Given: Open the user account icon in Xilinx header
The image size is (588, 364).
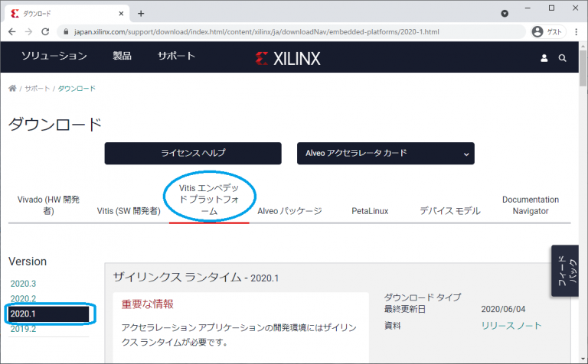Looking at the screenshot, I should tap(544, 58).
